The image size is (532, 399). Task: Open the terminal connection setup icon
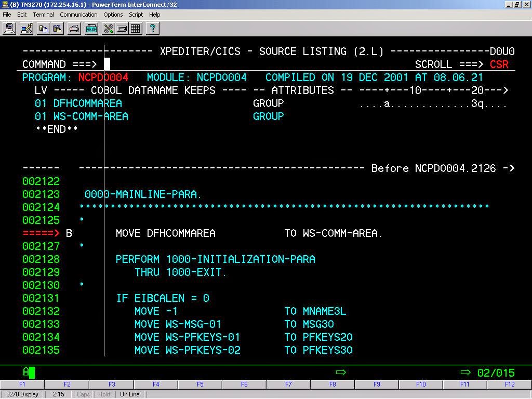[9, 29]
